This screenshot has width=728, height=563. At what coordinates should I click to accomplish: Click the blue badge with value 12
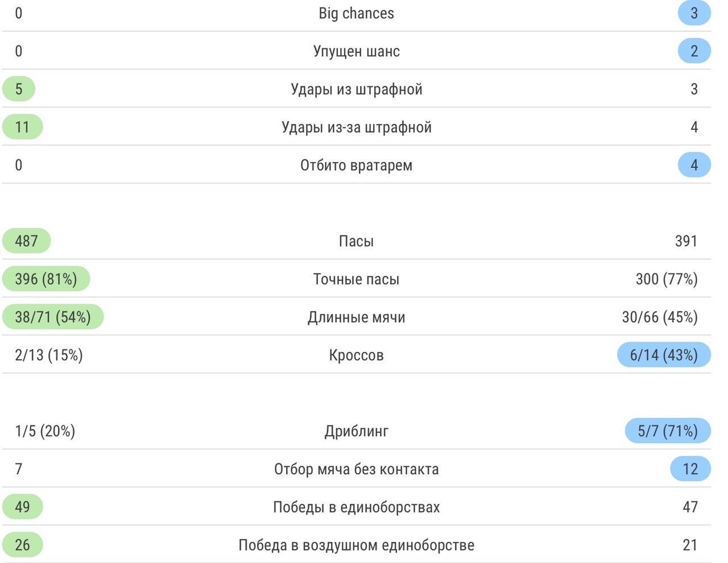point(690,469)
